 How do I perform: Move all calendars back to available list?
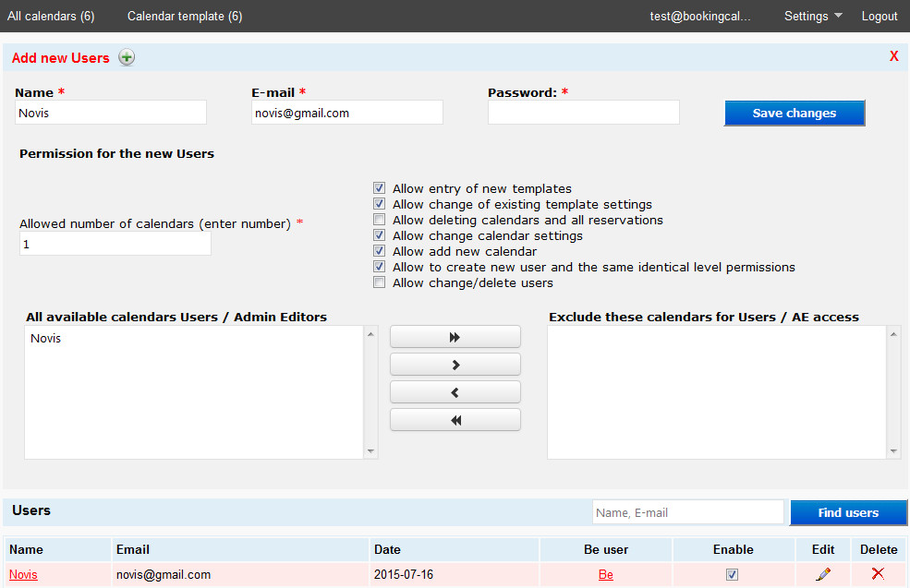455,420
